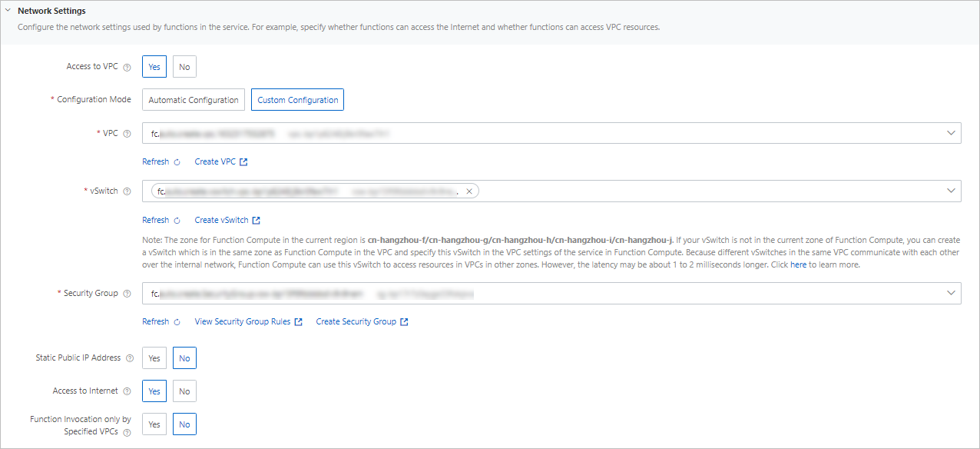Click the selected vSwitch tag text

click(306, 191)
